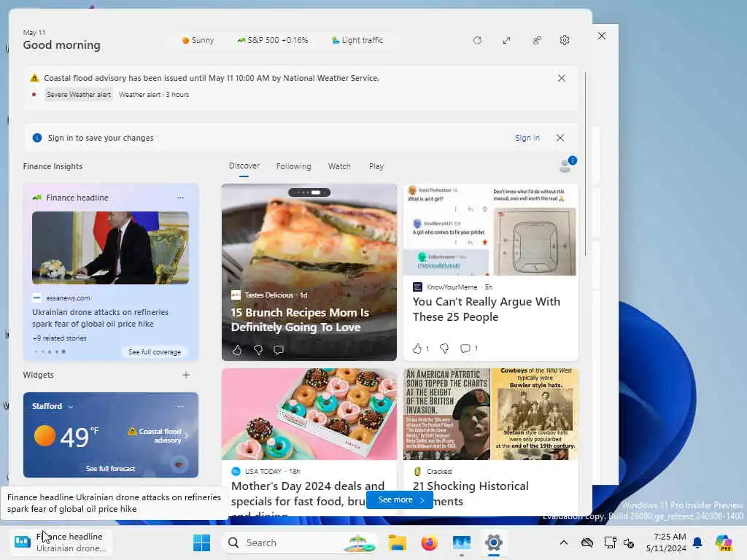Switch to the Play tab

pyautogui.click(x=376, y=166)
